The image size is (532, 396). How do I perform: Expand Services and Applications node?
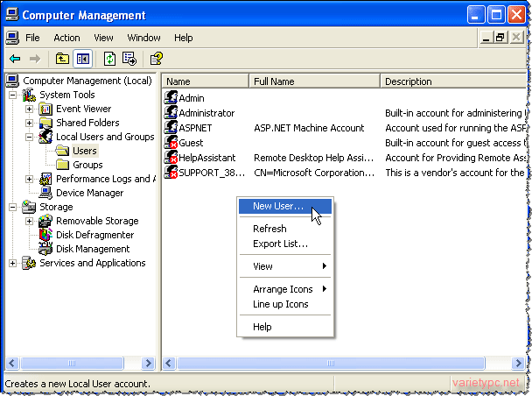click(13, 263)
